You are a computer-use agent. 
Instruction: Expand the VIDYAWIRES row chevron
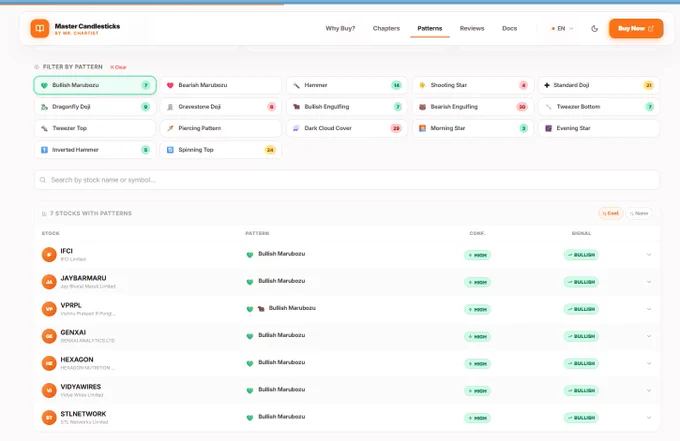point(649,390)
